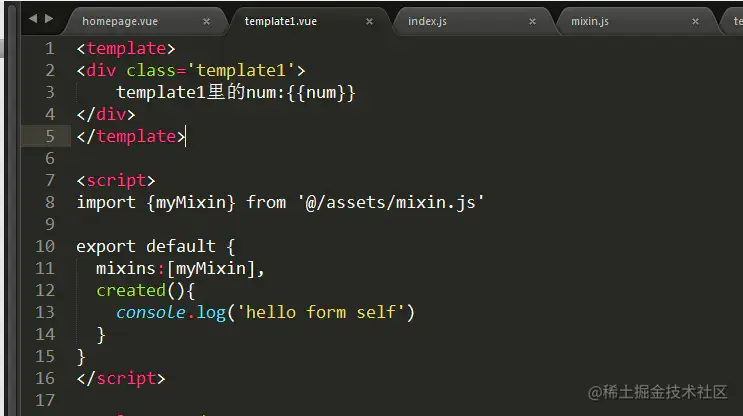Screen dimensions: 743x416
Task: Click line number 10 in the gutter
Action: [x=45, y=246]
